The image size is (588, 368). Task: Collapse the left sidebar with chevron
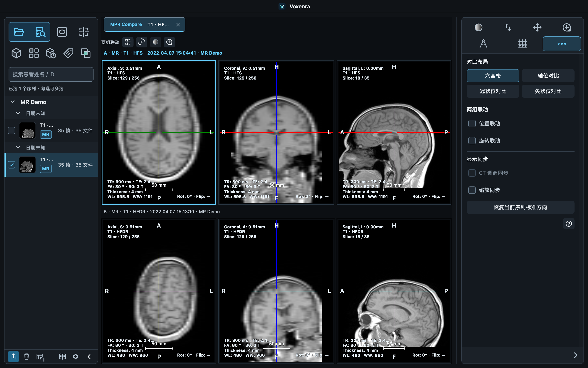[89, 357]
